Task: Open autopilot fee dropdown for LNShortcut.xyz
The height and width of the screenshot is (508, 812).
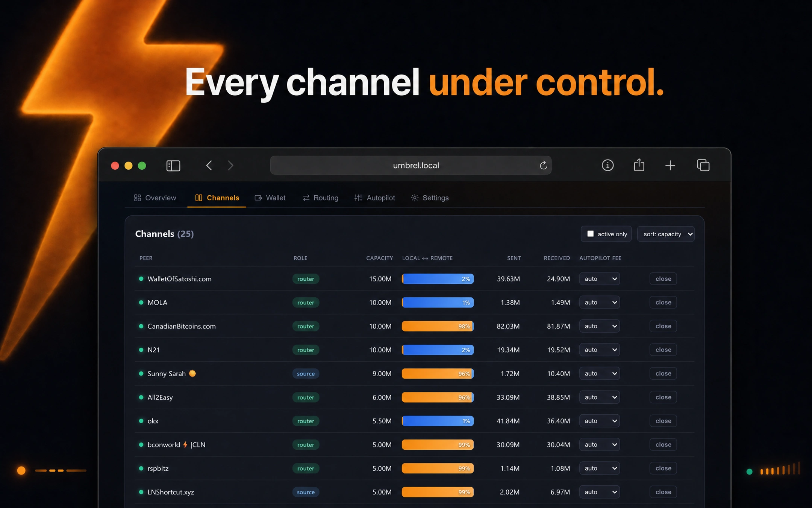Action: pos(599,492)
